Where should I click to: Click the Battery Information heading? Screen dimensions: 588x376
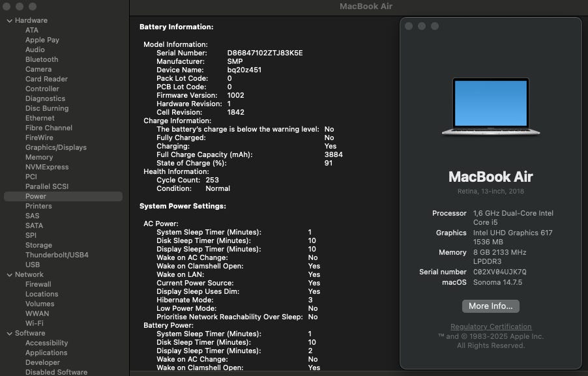(x=176, y=27)
